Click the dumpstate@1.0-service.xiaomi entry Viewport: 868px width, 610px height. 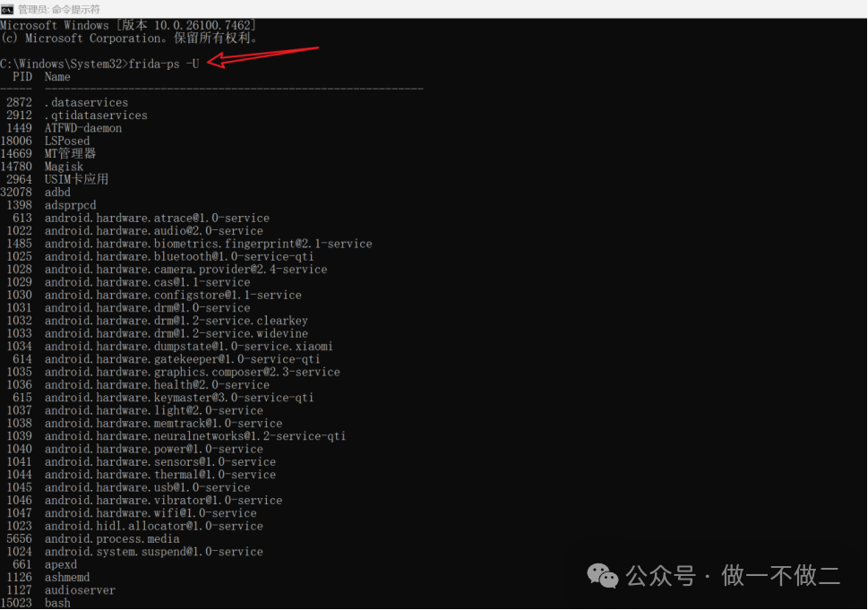pos(189,346)
